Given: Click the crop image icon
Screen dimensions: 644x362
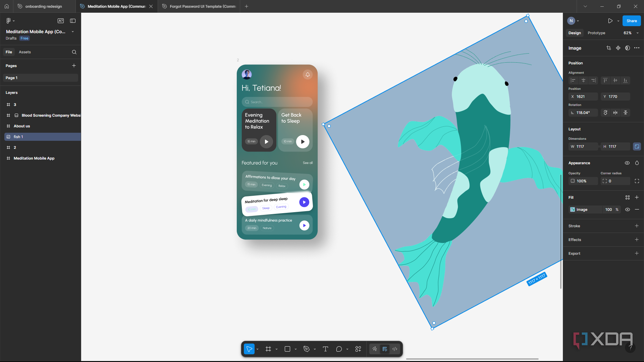Looking at the screenshot, I should pos(609,48).
